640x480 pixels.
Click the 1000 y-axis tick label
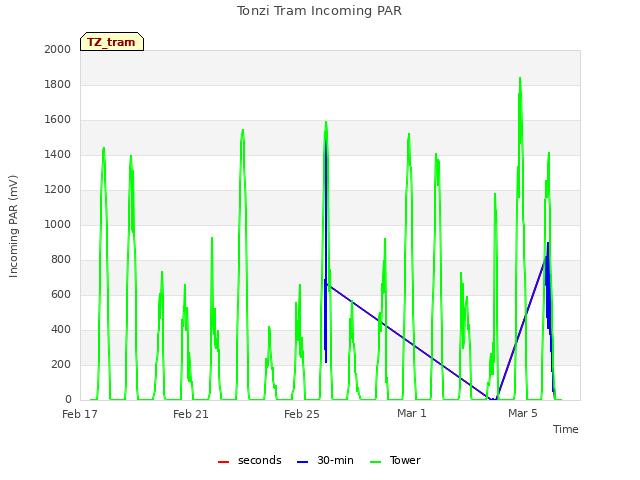58,224
